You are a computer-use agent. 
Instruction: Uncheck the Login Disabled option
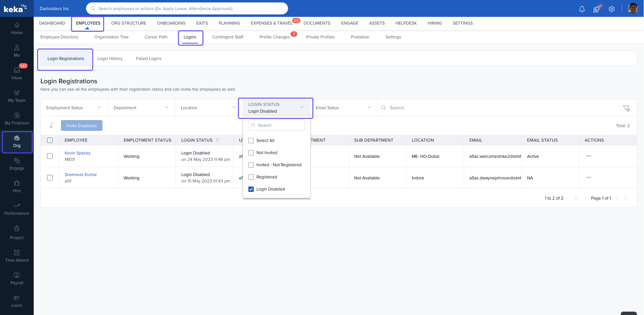(x=251, y=189)
